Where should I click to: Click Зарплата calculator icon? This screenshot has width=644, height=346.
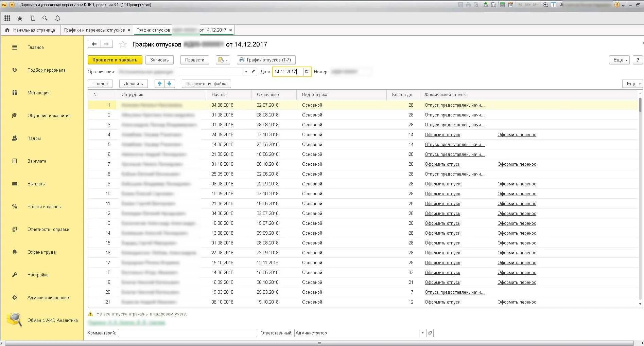pyautogui.click(x=15, y=161)
